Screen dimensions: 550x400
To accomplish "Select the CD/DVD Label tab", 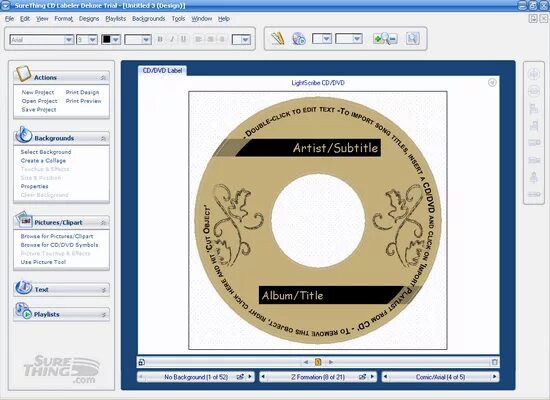I will [x=162, y=71].
